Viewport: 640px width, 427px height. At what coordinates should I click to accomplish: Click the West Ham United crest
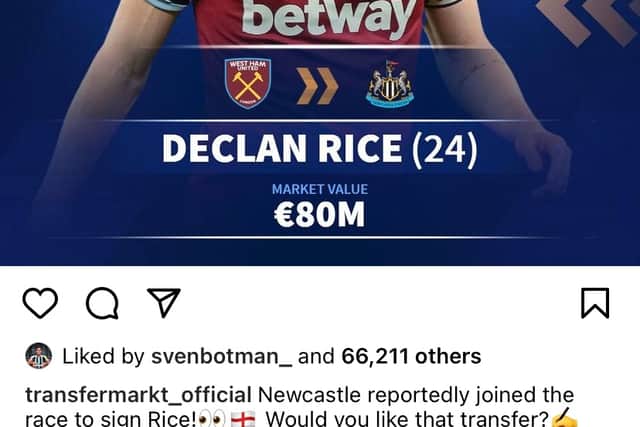tap(248, 83)
